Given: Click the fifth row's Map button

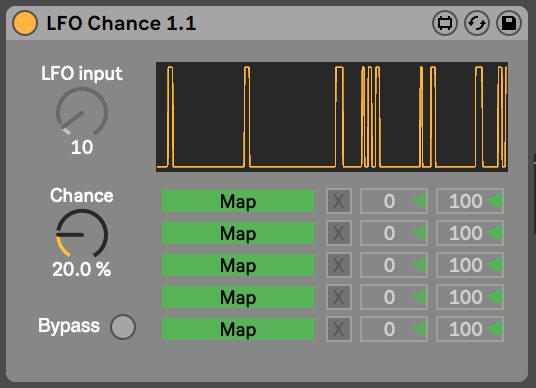Looking at the screenshot, I should (x=238, y=329).
